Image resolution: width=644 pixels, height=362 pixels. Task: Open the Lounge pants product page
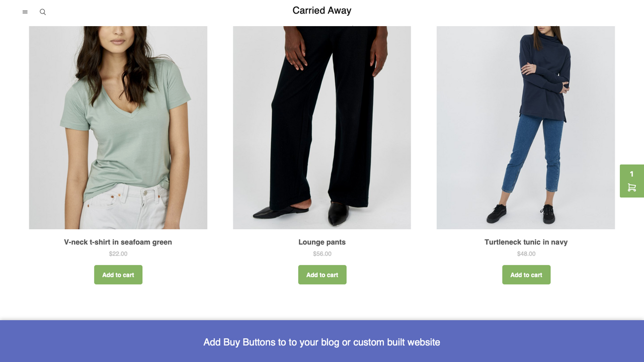tap(322, 242)
